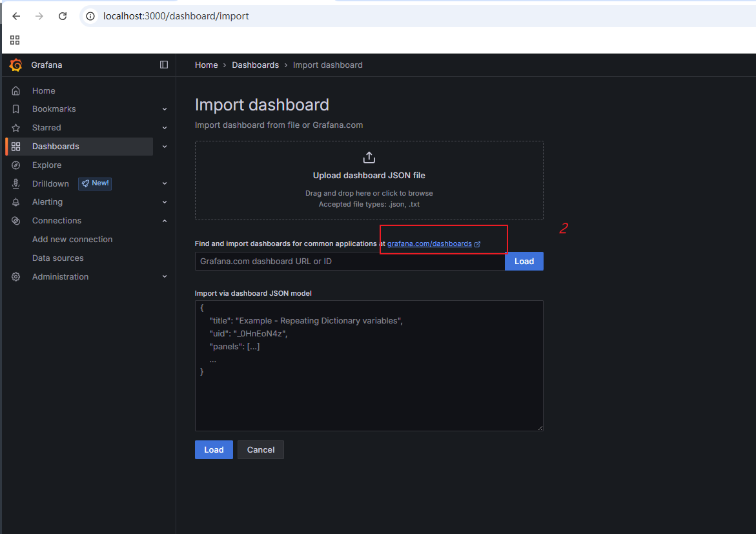Click the Upload dashboard JSON file dropzone

369,180
